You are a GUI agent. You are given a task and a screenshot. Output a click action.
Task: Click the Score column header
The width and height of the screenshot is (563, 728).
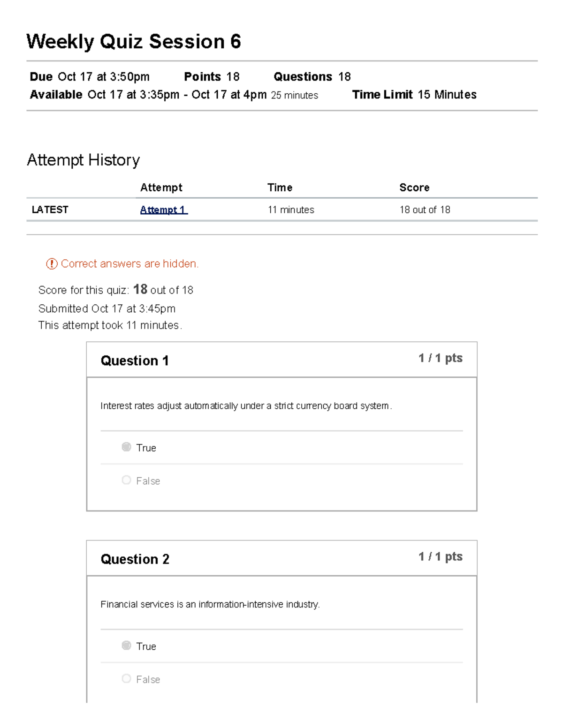414,188
